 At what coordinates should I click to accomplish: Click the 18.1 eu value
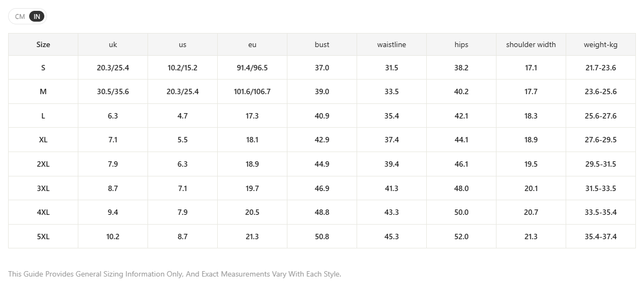252,140
